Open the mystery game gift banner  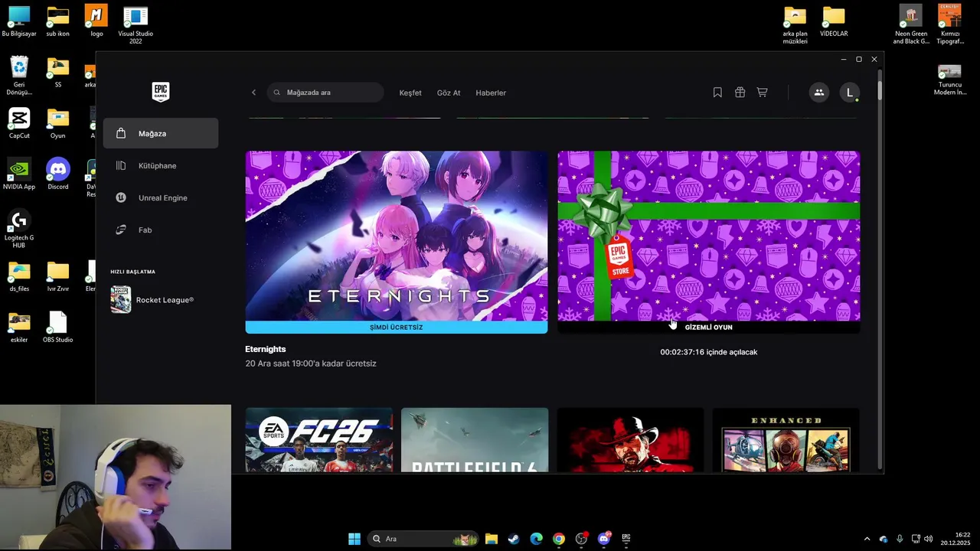tap(708, 236)
